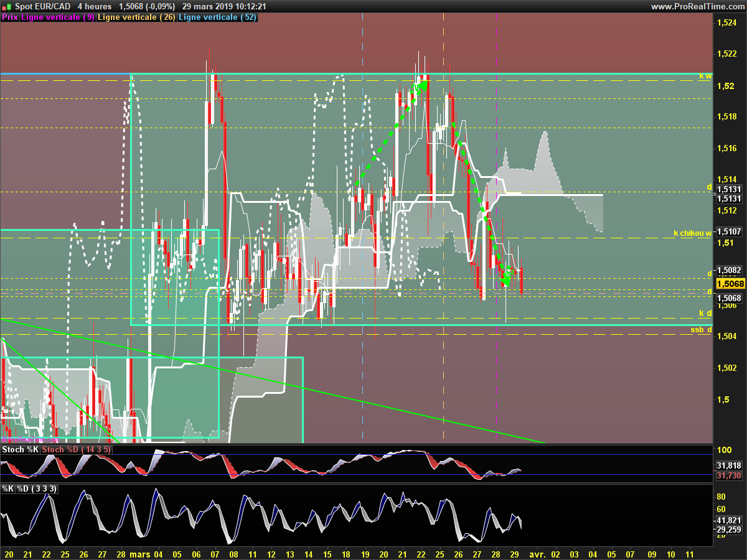Click the 41,821 value tag
This screenshot has height=560, width=747.
729,520
